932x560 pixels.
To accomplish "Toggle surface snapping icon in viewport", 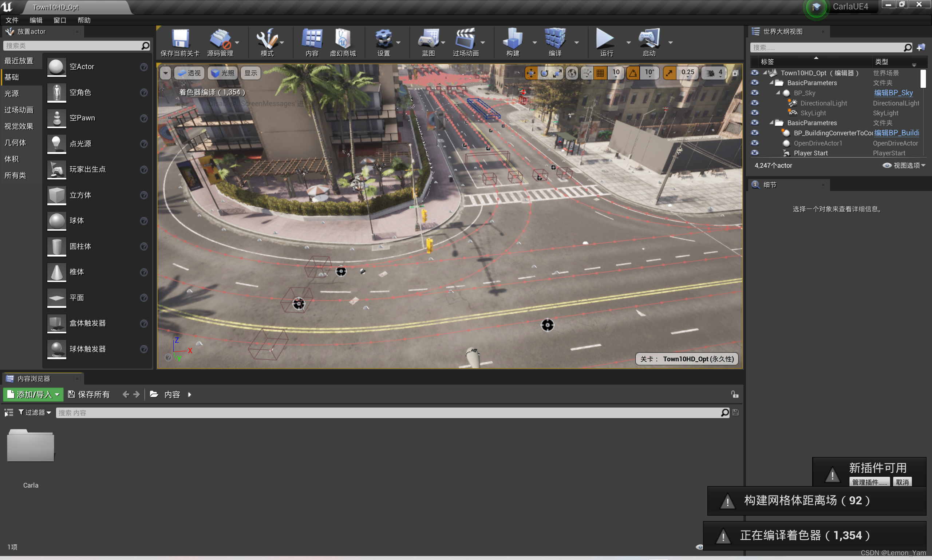I will coord(587,73).
